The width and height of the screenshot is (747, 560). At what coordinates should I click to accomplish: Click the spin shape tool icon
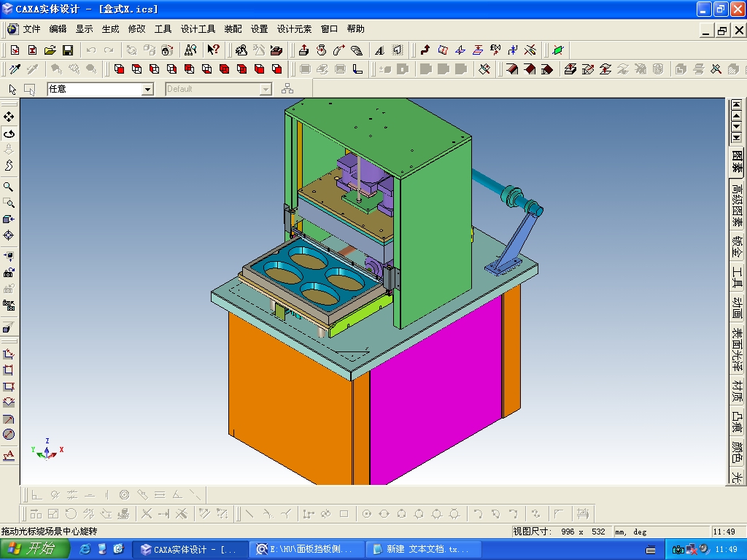point(321,50)
